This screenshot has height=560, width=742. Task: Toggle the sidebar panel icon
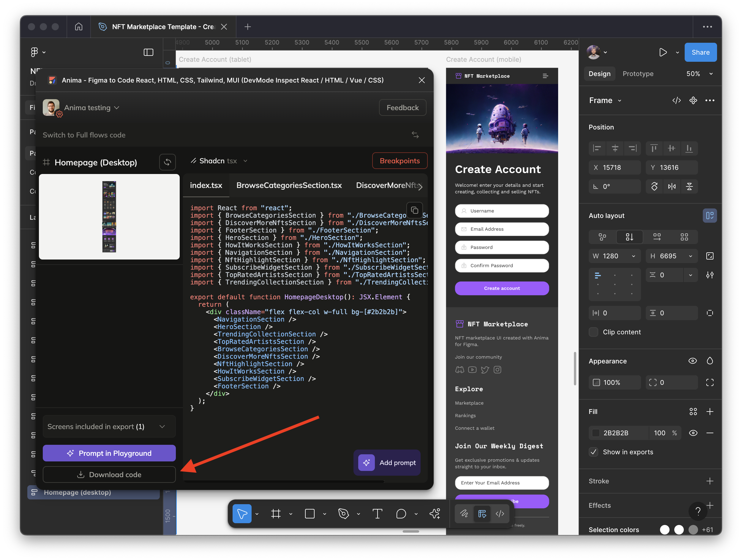(x=148, y=52)
